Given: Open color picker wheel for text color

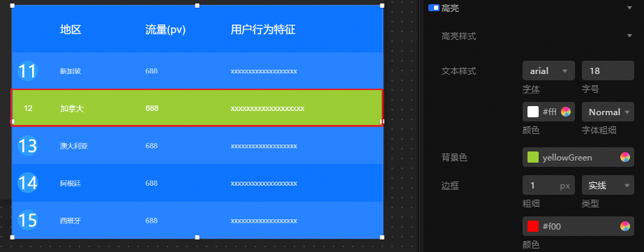Looking at the screenshot, I should click(566, 112).
